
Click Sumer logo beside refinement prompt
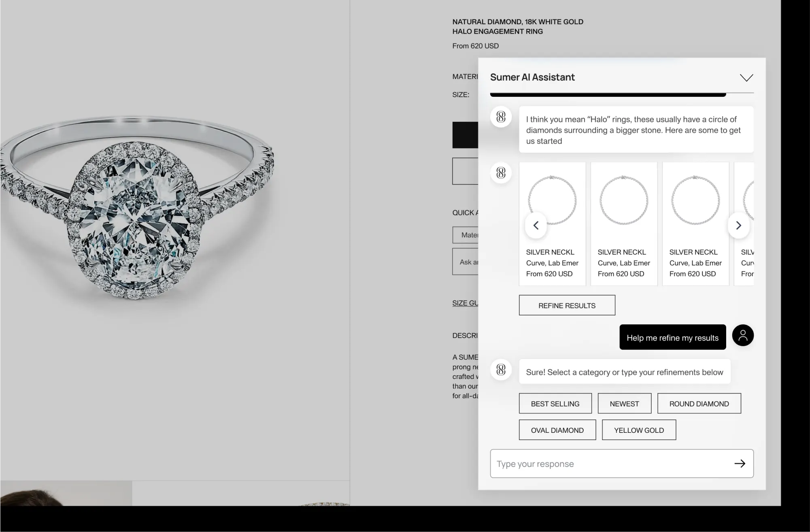[501, 370]
